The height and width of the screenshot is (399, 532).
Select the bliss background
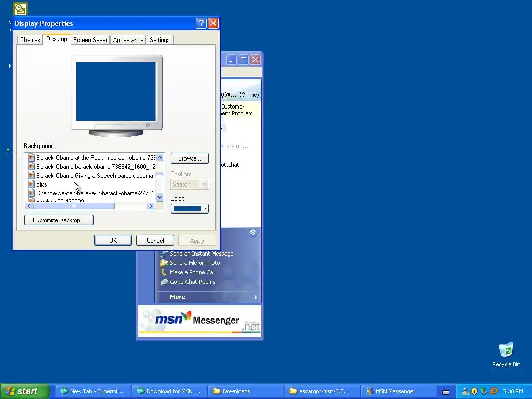pyautogui.click(x=42, y=184)
